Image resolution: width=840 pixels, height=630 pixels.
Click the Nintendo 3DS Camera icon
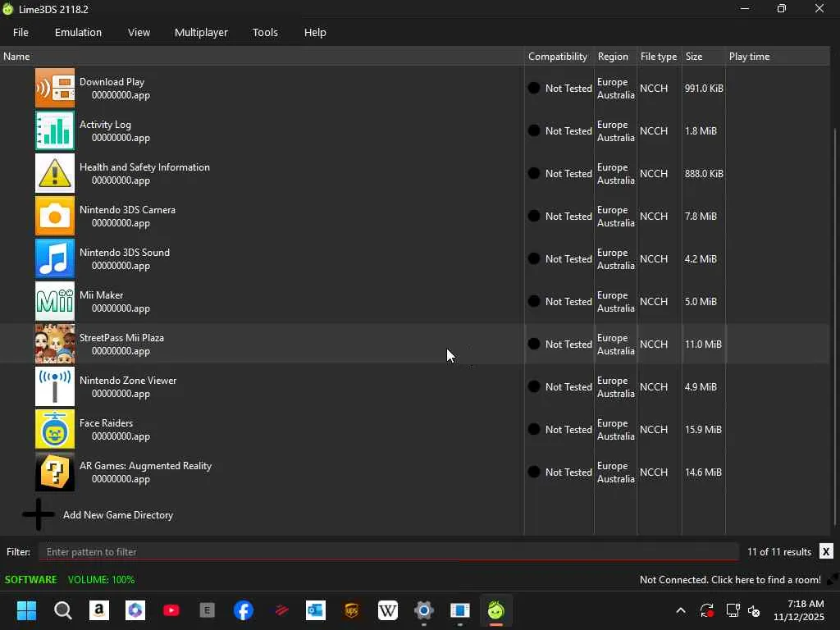pyautogui.click(x=55, y=216)
